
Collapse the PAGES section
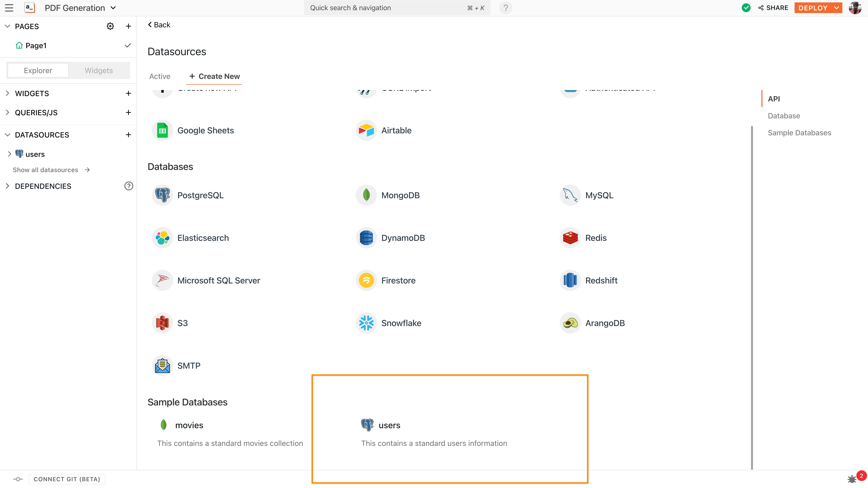coord(8,26)
